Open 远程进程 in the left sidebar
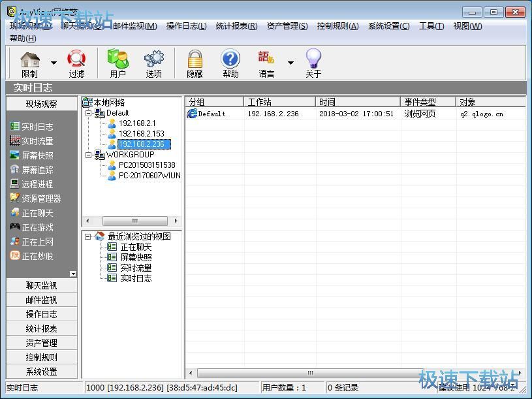 pyautogui.click(x=31, y=184)
